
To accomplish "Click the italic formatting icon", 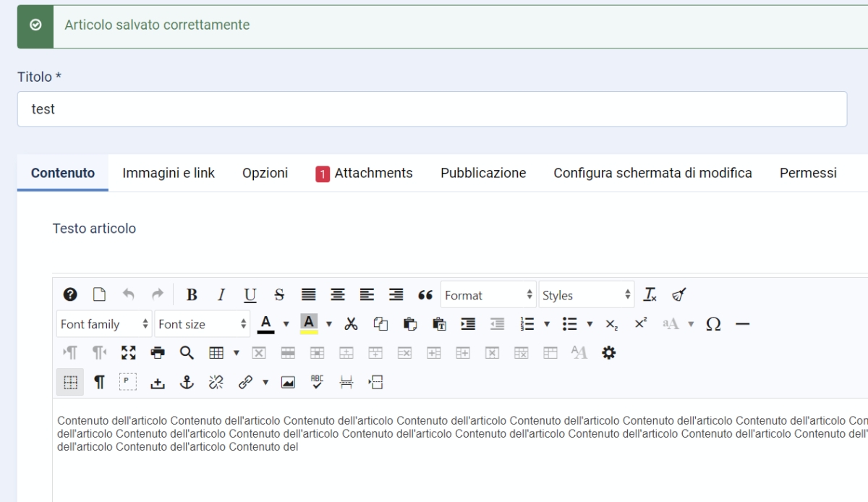I will 221,295.
